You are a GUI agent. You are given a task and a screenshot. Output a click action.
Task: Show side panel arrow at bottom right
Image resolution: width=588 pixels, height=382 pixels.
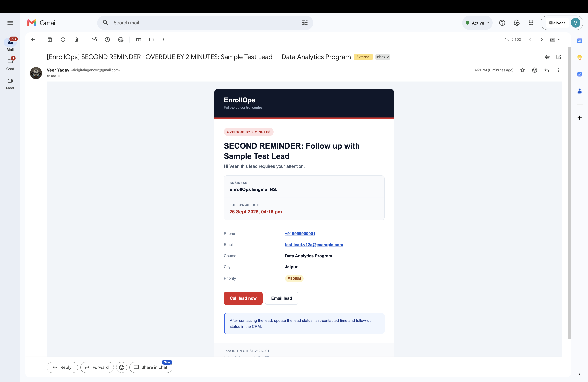(x=579, y=374)
